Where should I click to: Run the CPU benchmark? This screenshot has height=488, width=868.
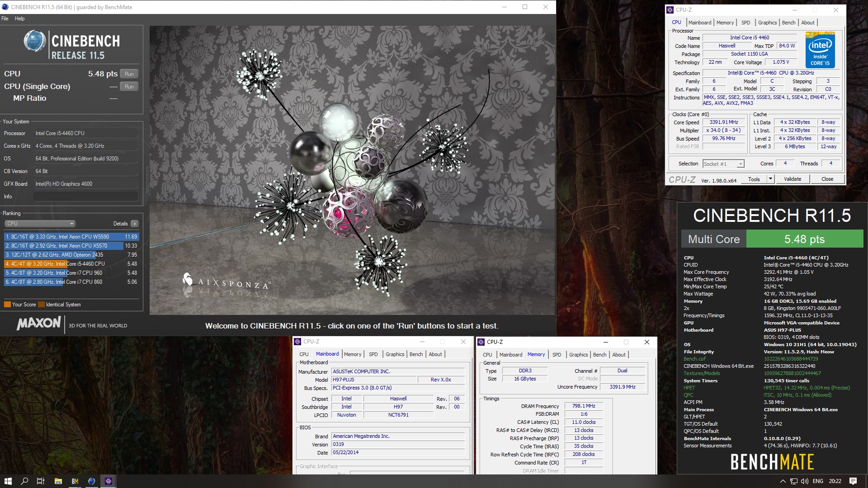pyautogui.click(x=129, y=74)
